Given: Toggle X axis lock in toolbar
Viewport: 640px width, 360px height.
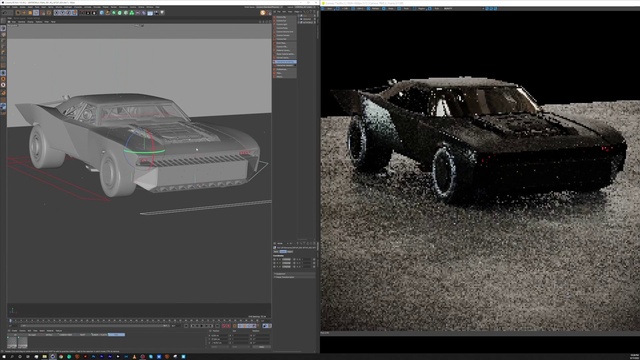Looking at the screenshot, I should tap(57, 13).
